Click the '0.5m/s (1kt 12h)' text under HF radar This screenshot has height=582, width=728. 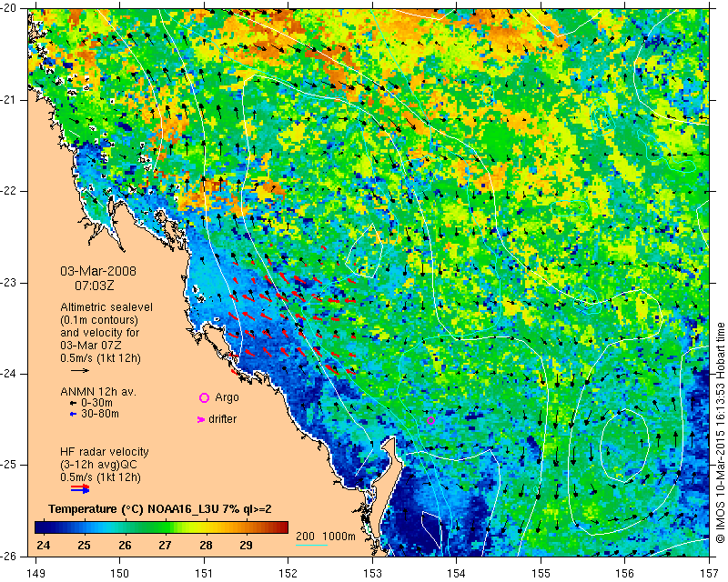click(x=100, y=477)
